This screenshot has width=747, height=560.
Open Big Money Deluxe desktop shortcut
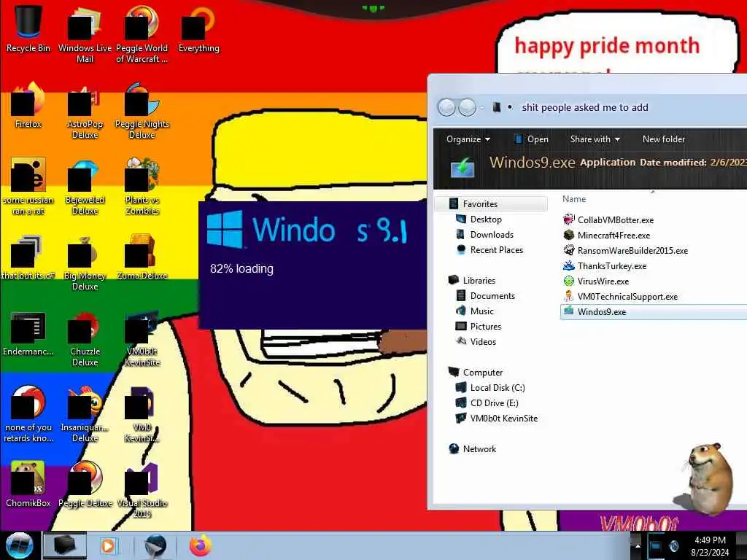pos(85,262)
